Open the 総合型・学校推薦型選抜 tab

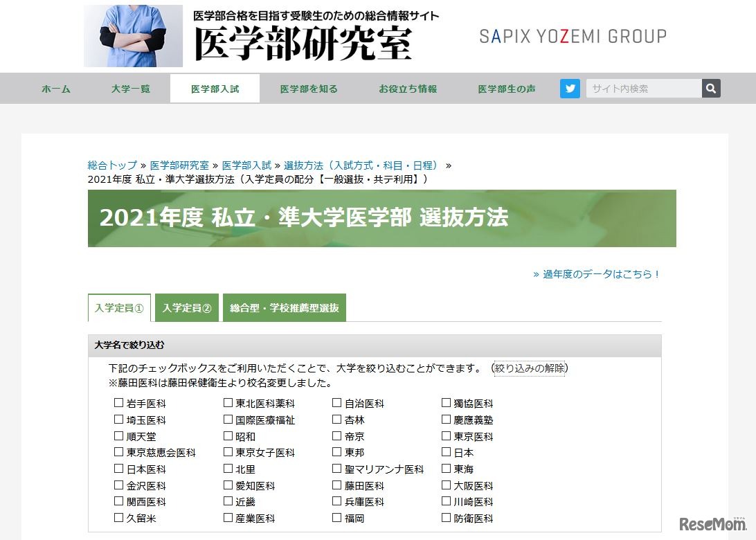285,307
